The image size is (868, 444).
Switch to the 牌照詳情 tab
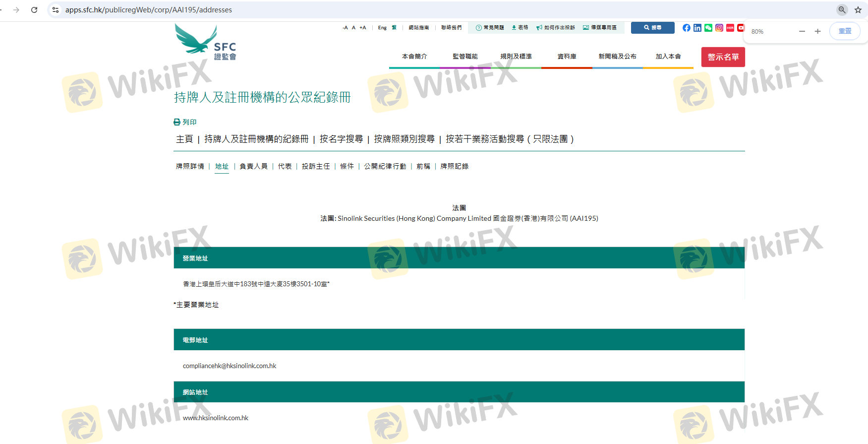click(x=190, y=167)
